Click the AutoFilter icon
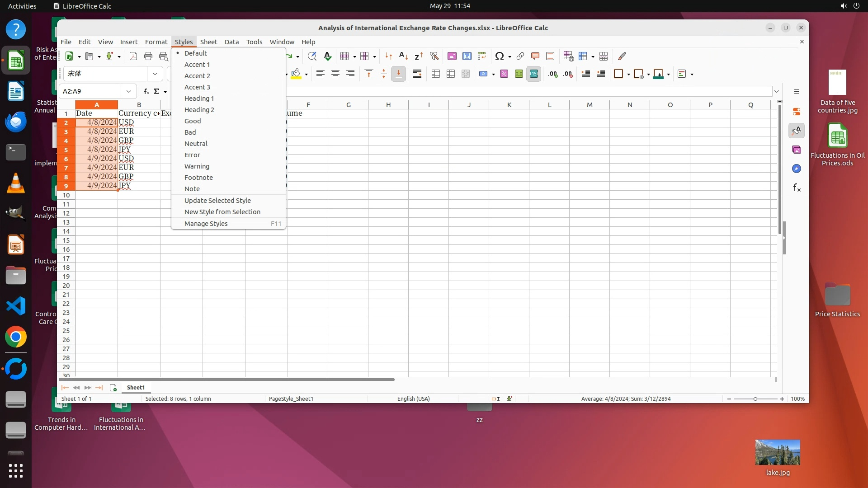Image resolution: width=868 pixels, height=488 pixels. pyautogui.click(x=434, y=56)
